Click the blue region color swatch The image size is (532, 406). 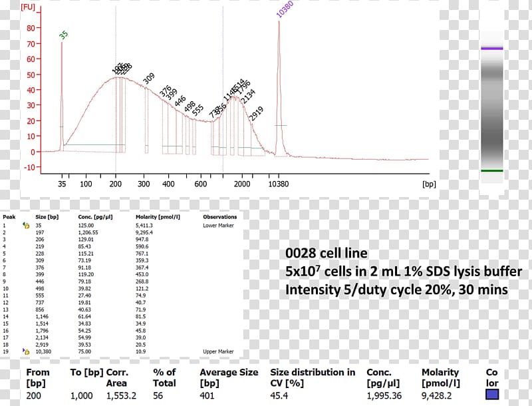[493, 395]
